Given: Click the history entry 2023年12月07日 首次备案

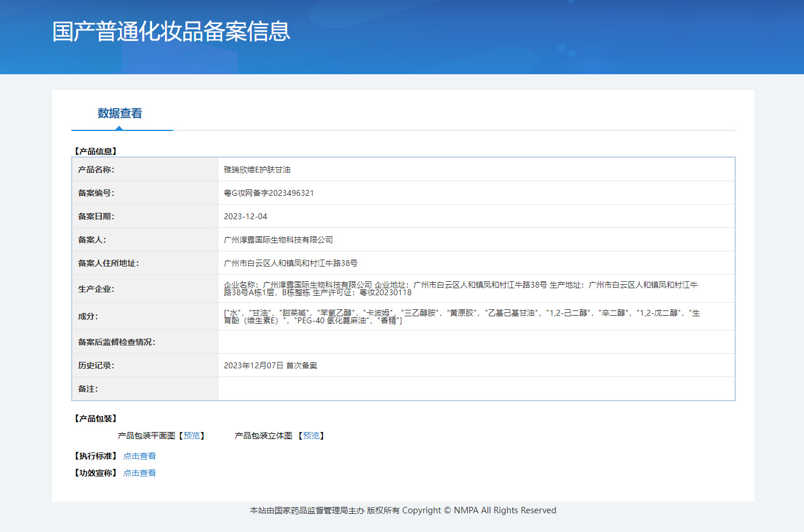Looking at the screenshot, I should tap(270, 365).
